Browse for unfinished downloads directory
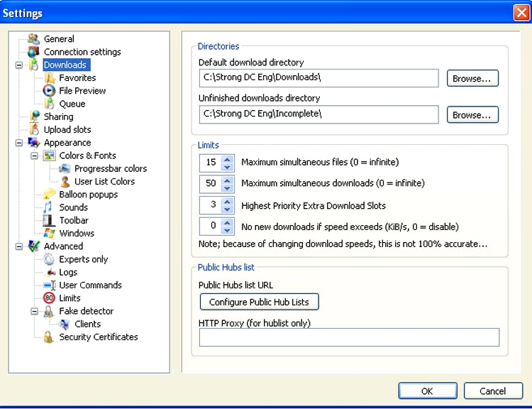This screenshot has height=409, width=532. coord(472,114)
